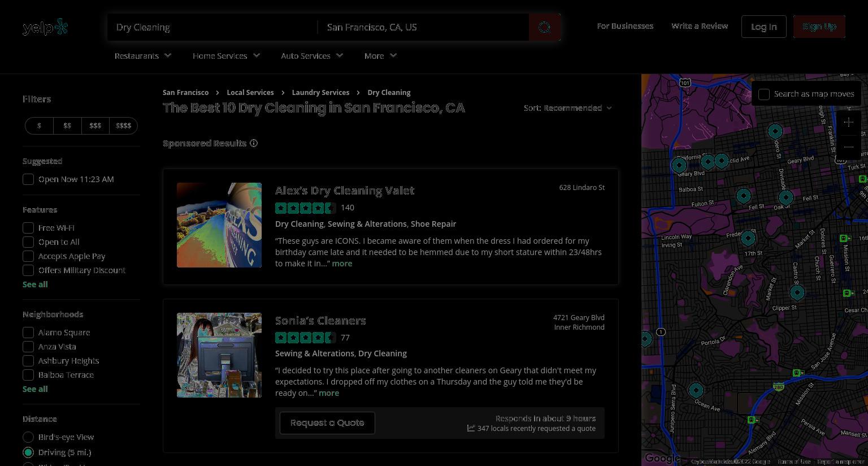This screenshot has height=466, width=868.
Task: Click the star rating for Alex's Dry Cleaning Valet
Action: click(305, 208)
